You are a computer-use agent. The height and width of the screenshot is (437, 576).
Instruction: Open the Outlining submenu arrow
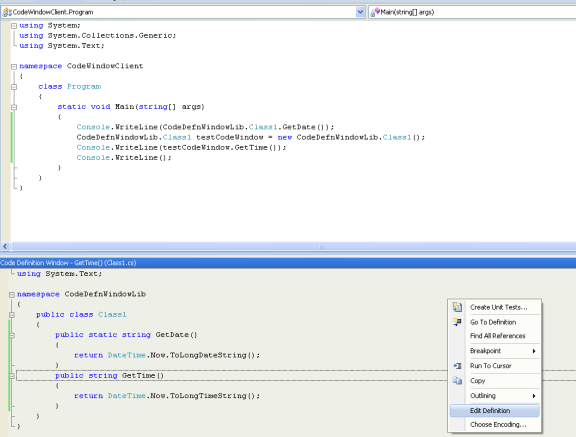click(x=534, y=396)
